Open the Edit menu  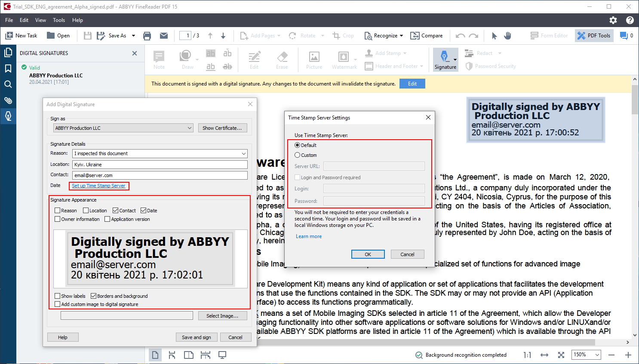pyautogui.click(x=24, y=20)
